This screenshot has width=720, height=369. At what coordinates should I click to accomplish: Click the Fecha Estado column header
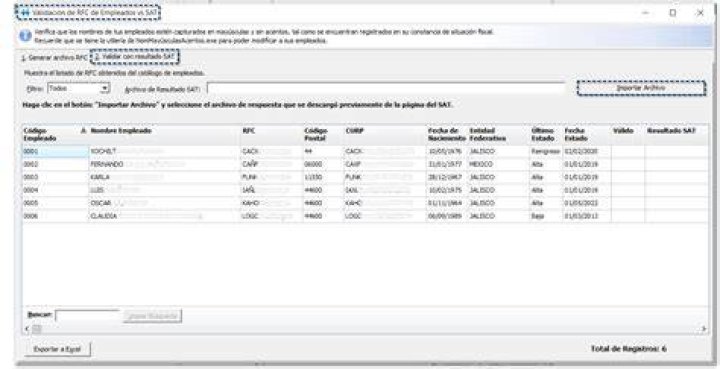[x=587, y=134]
